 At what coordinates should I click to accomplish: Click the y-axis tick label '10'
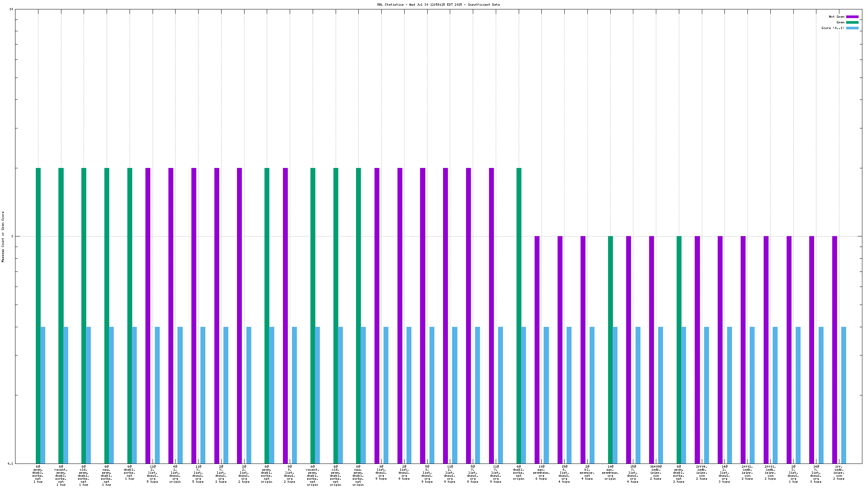coord(11,9)
